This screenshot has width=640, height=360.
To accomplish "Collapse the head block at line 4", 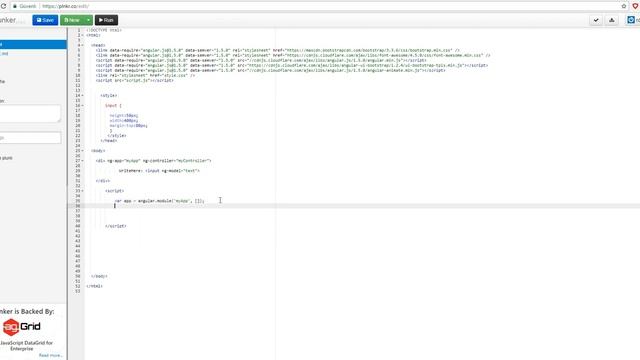I will [82, 45].
